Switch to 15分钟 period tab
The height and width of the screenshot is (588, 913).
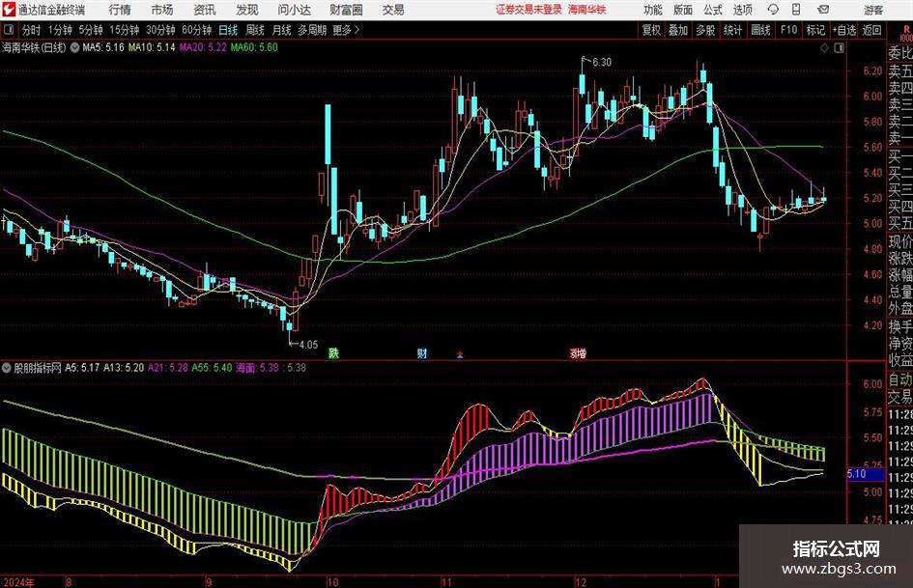pyautogui.click(x=125, y=30)
